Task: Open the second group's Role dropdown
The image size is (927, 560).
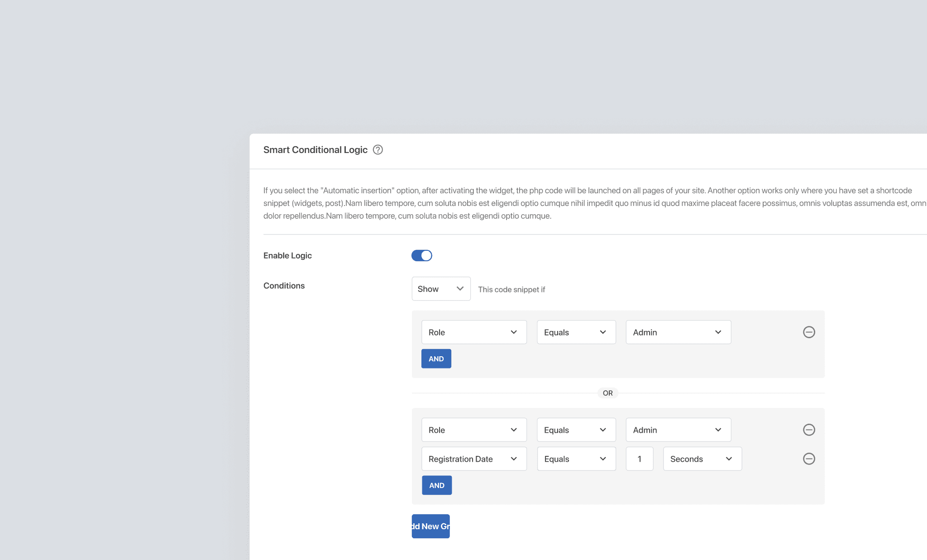Action: click(473, 430)
